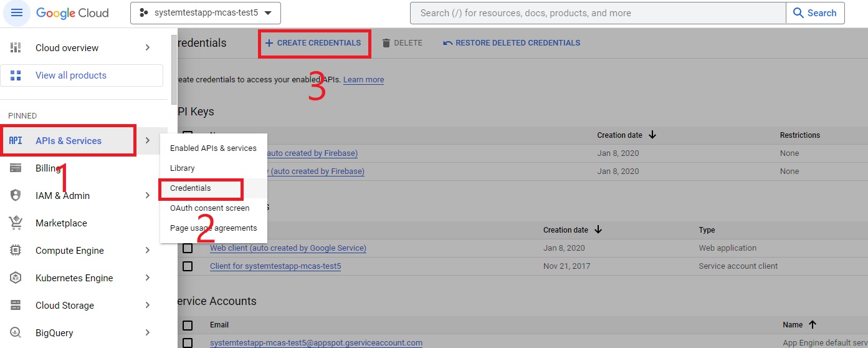
Task: Click View all products link
Action: pyautogui.click(x=71, y=75)
